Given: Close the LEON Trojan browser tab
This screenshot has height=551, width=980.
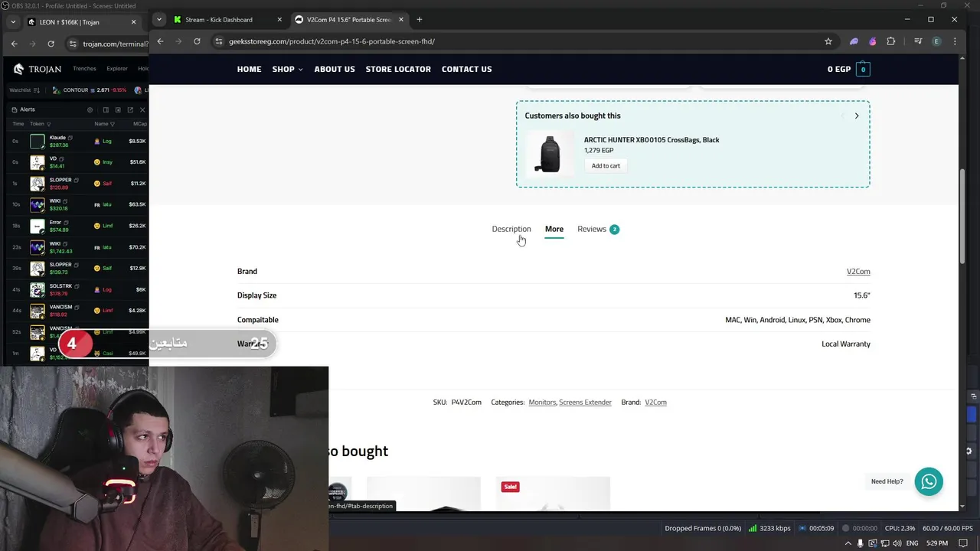Looking at the screenshot, I should [x=134, y=22].
